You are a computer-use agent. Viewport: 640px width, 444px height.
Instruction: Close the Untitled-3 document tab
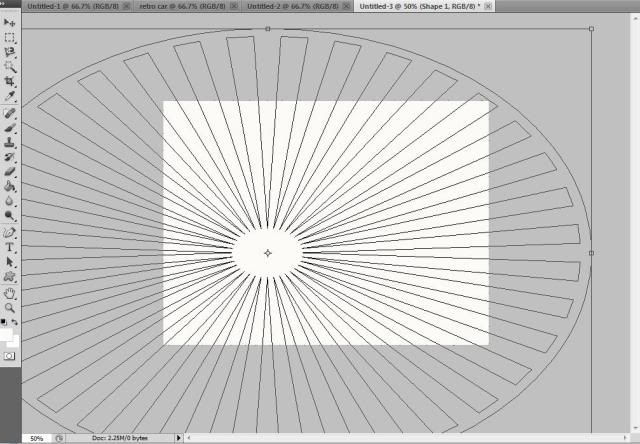click(x=488, y=6)
